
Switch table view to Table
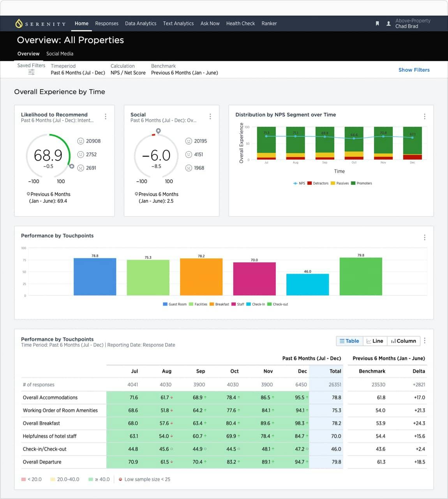(349, 341)
